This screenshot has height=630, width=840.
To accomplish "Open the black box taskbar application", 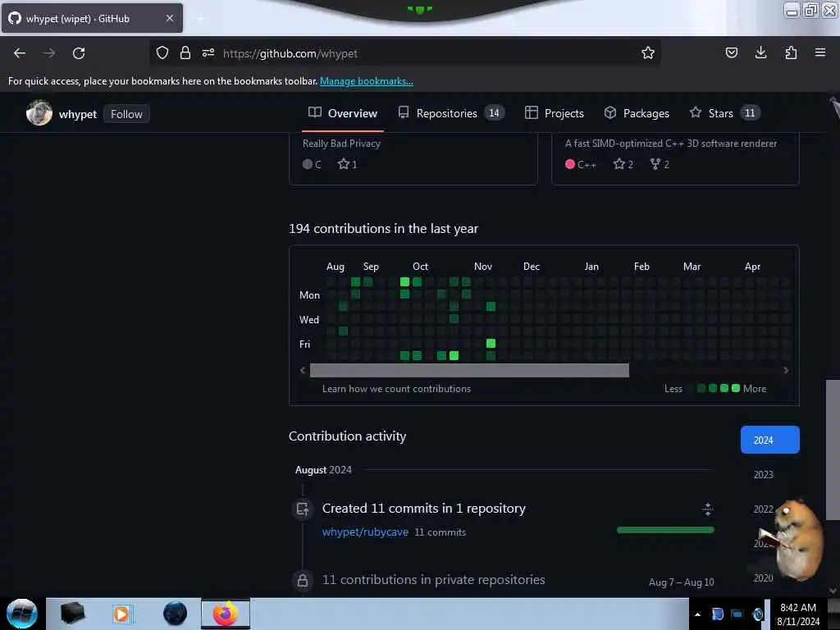I will tap(72, 614).
